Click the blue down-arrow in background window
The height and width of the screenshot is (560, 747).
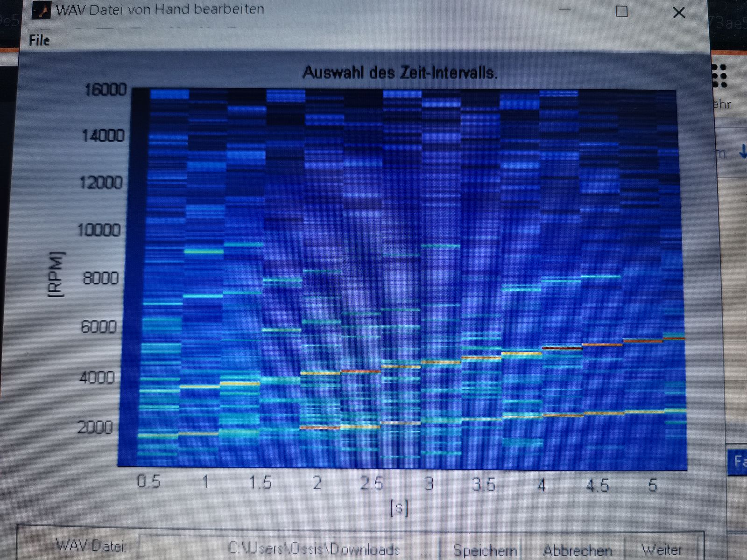(742, 152)
